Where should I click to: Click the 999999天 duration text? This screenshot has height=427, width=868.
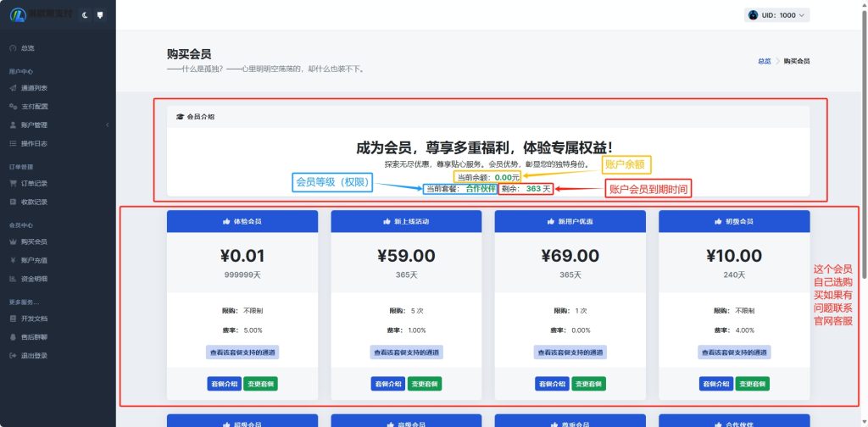tap(242, 274)
